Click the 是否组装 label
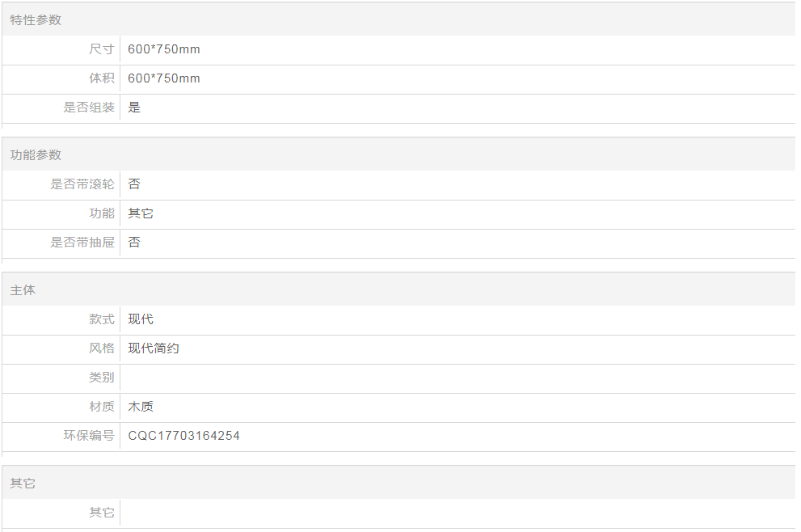This screenshot has height=532, width=801. (89, 108)
